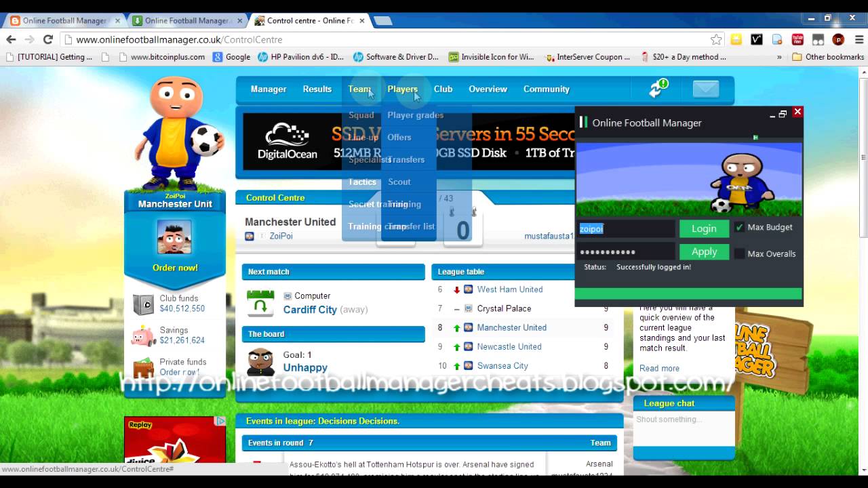This screenshot has height=488, width=868.
Task: Open the Players dropdown menu
Action: point(402,89)
